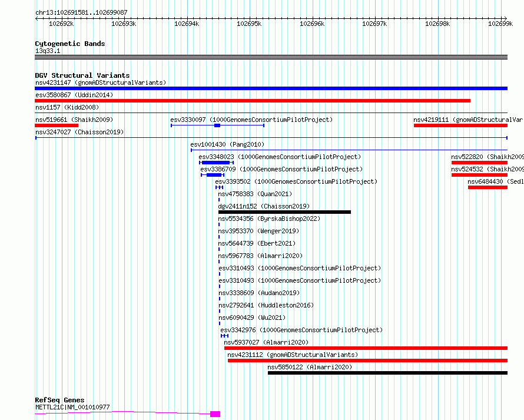
Task: Open variant nsv4231112 gnomAD label
Action: click(293, 355)
